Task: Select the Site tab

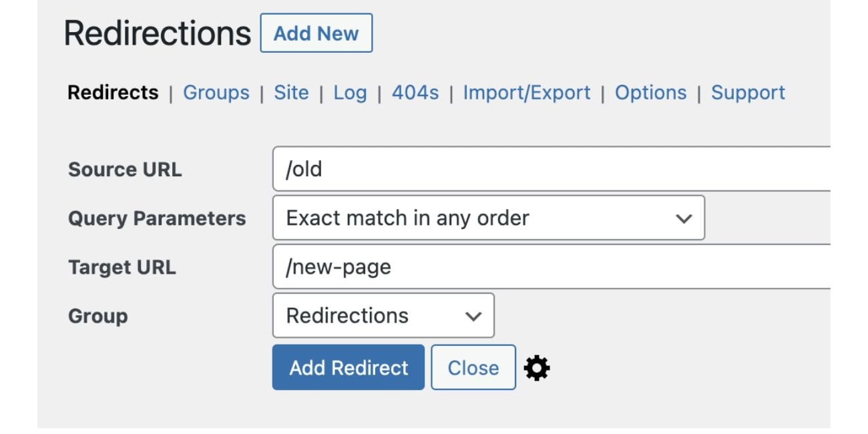Action: 291,93
